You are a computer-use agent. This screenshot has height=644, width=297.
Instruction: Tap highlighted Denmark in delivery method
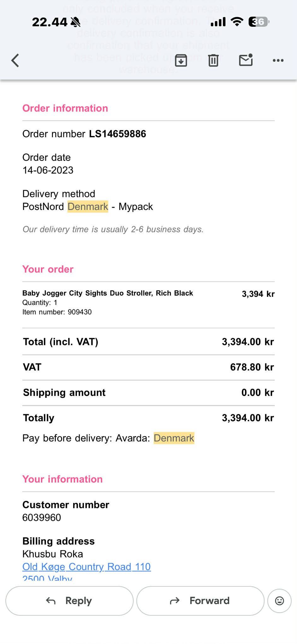88,206
